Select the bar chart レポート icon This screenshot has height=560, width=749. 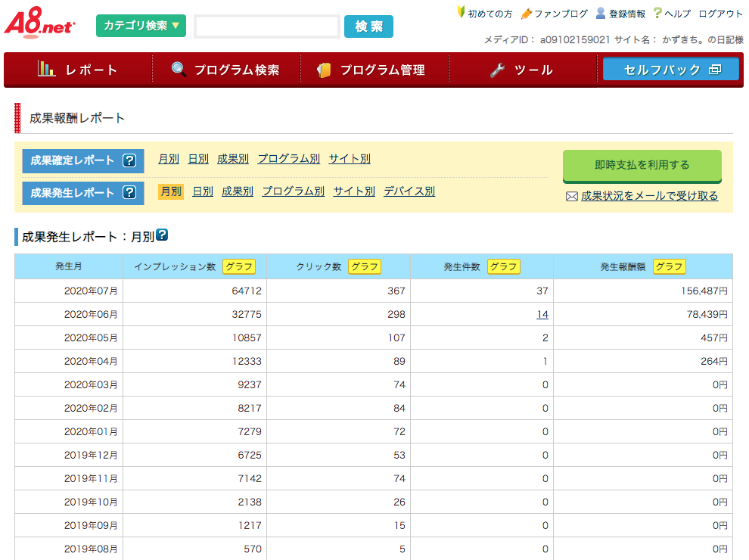(x=48, y=69)
